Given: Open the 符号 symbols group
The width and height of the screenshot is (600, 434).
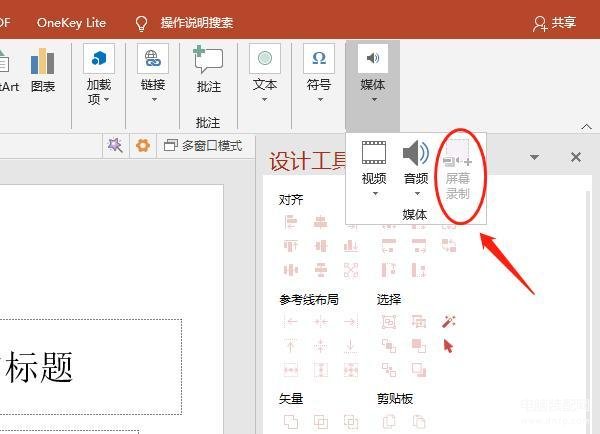Looking at the screenshot, I should point(319,73).
